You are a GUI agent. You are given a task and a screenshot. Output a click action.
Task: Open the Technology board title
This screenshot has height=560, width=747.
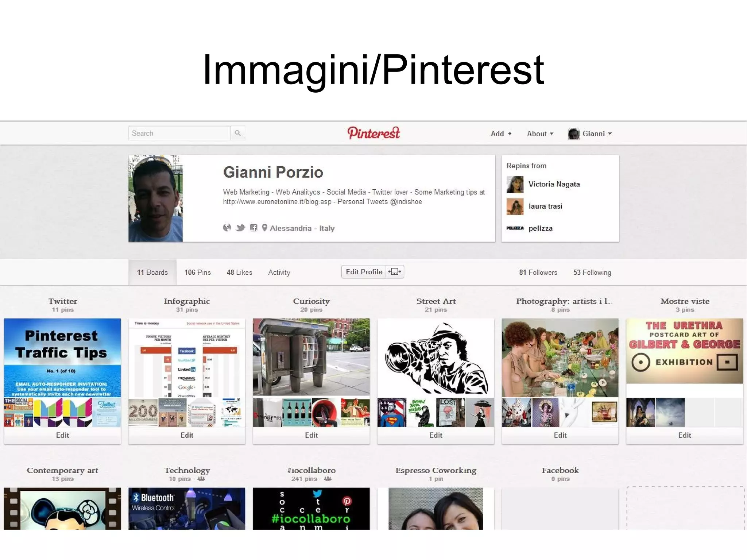pyautogui.click(x=187, y=471)
